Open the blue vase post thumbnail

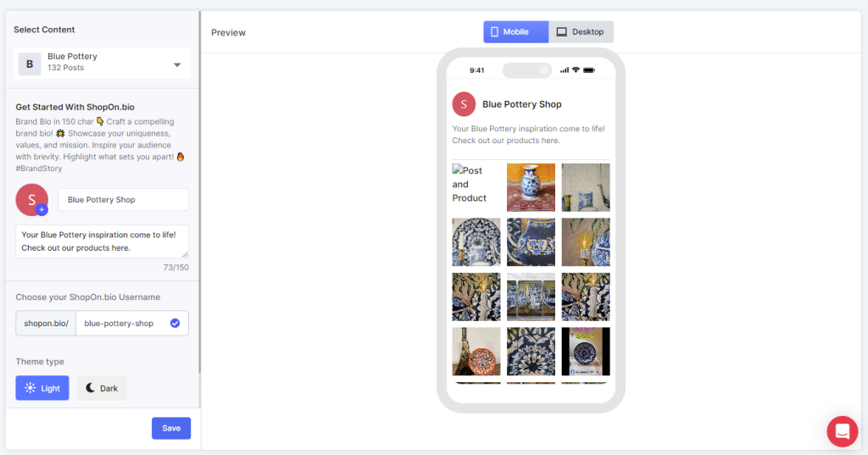pos(531,187)
